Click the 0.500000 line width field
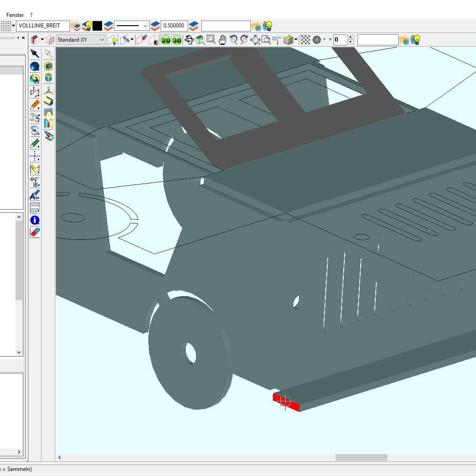The width and height of the screenshot is (476, 476). click(174, 26)
